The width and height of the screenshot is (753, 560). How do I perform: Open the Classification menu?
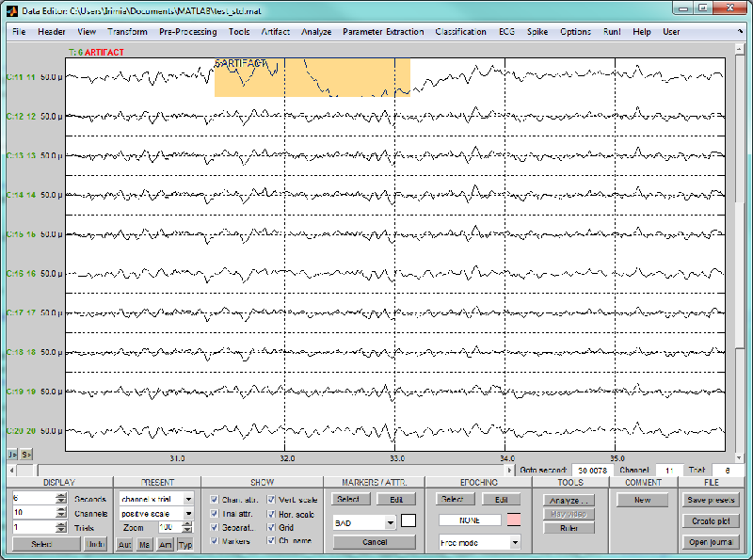click(x=460, y=32)
